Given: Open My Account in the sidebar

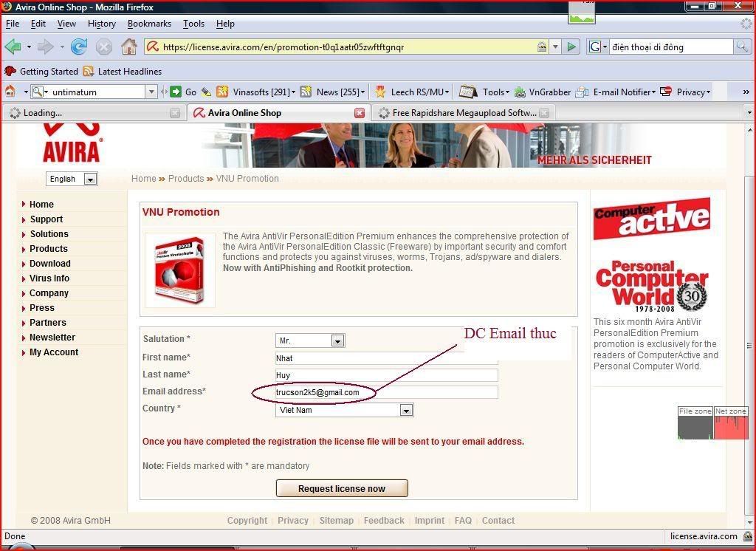Looking at the screenshot, I should [x=53, y=352].
